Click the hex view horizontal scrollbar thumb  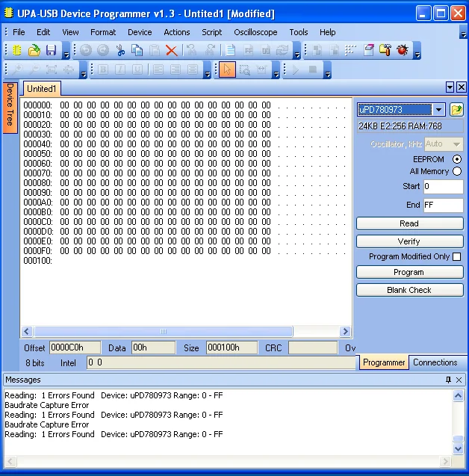[164, 331]
